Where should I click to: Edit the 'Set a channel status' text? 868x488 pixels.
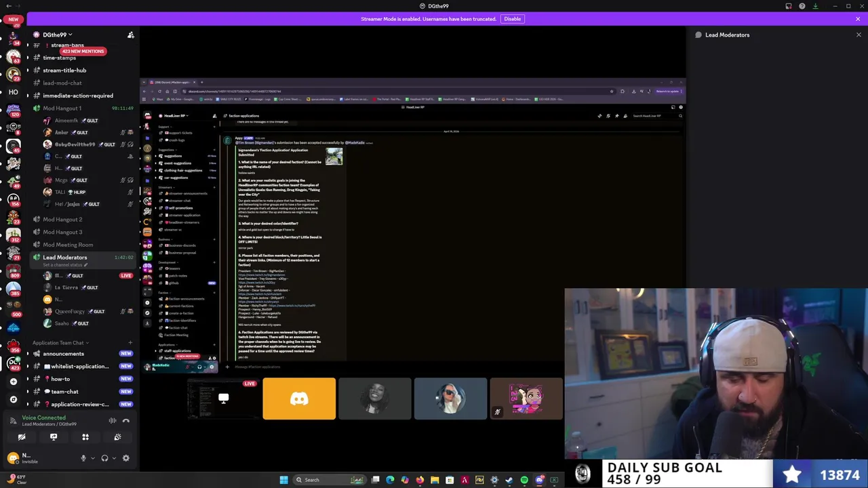coord(65,265)
